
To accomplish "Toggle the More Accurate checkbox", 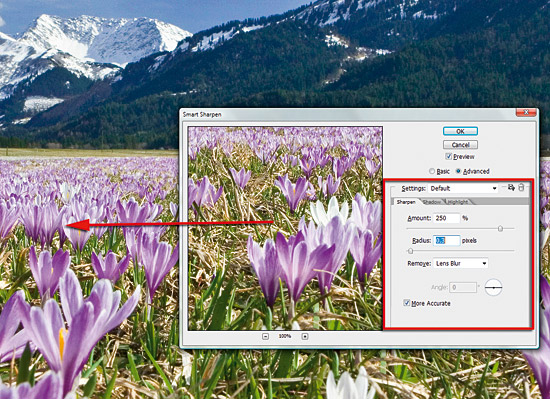I will pos(407,303).
